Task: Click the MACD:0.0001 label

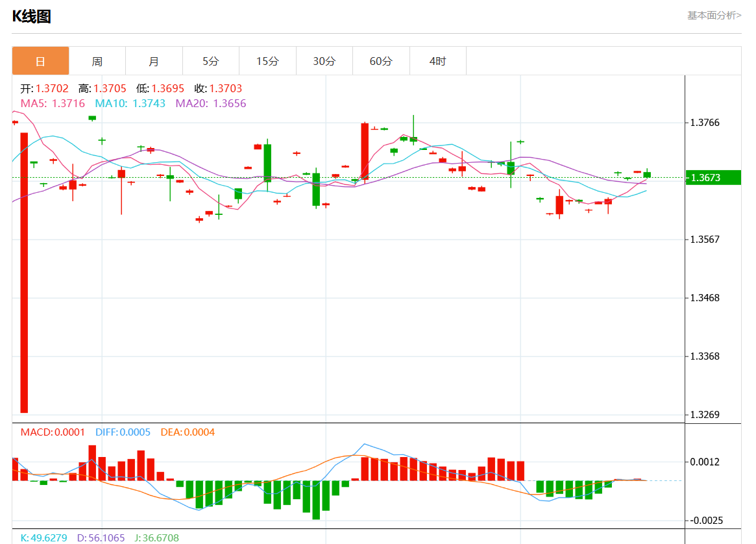Action: pos(53,432)
